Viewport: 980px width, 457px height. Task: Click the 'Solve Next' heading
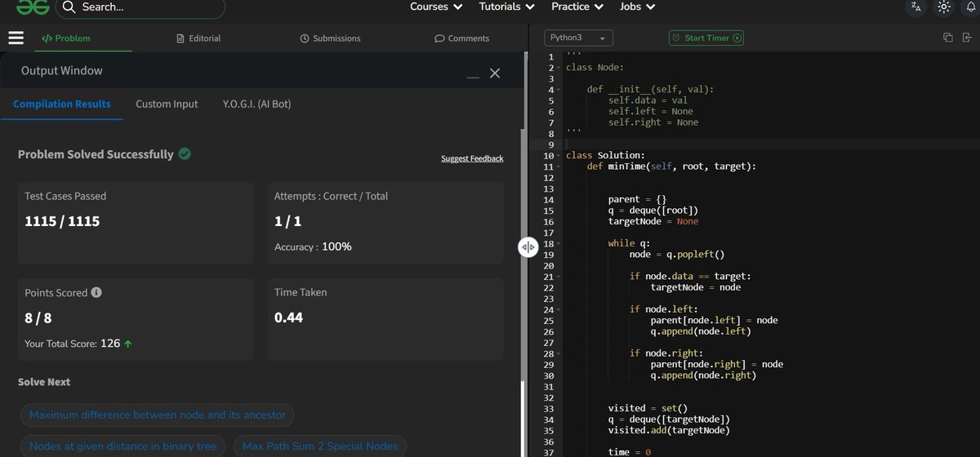(x=44, y=382)
